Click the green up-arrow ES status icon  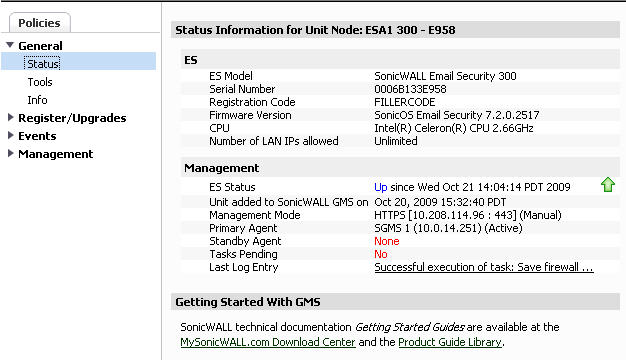608,185
